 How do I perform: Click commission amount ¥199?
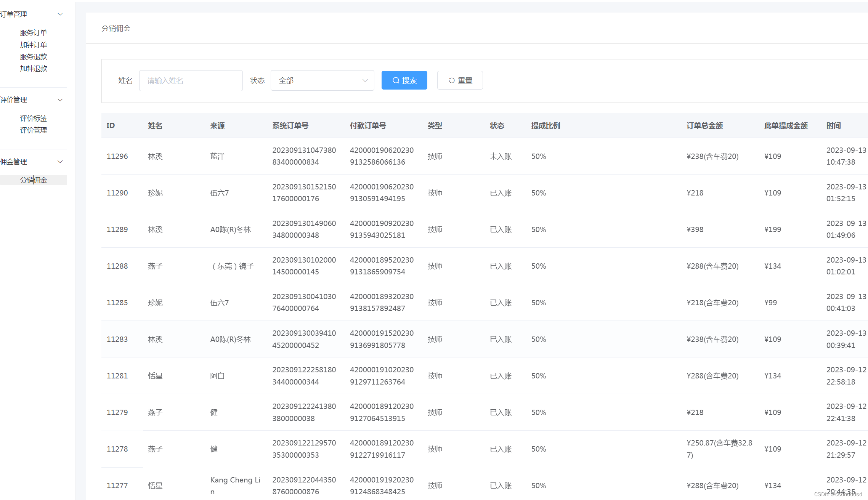point(773,229)
